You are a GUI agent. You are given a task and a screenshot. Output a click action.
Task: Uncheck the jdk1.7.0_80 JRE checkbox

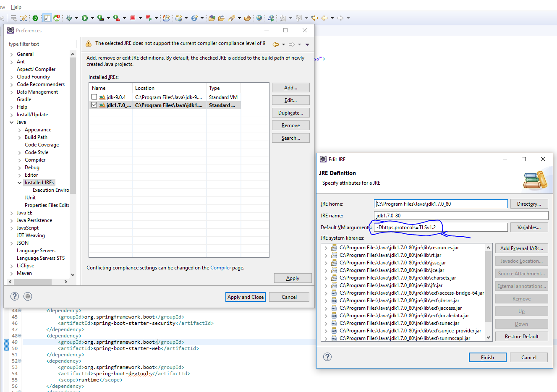[94, 105]
